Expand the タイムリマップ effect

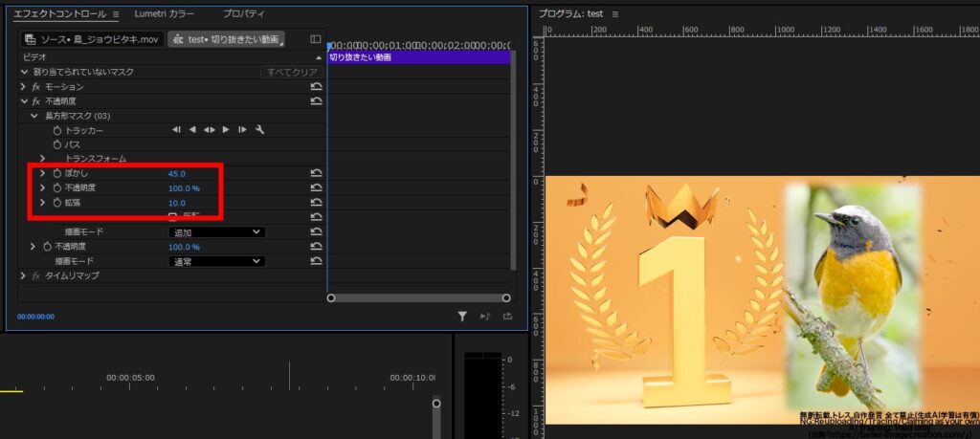pyautogui.click(x=24, y=275)
